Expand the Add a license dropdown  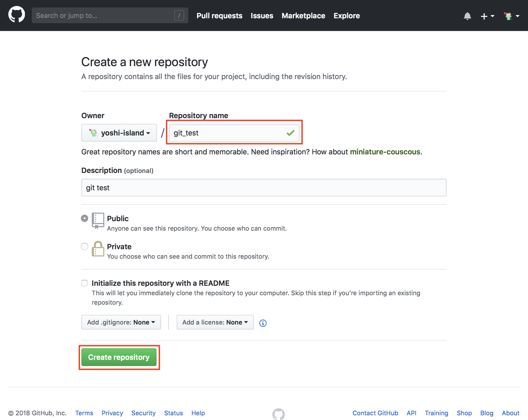215,322
